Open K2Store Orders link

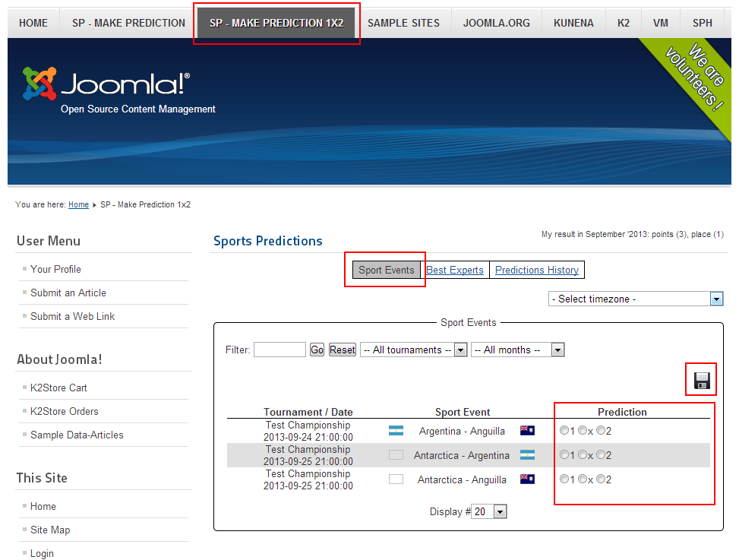click(65, 412)
